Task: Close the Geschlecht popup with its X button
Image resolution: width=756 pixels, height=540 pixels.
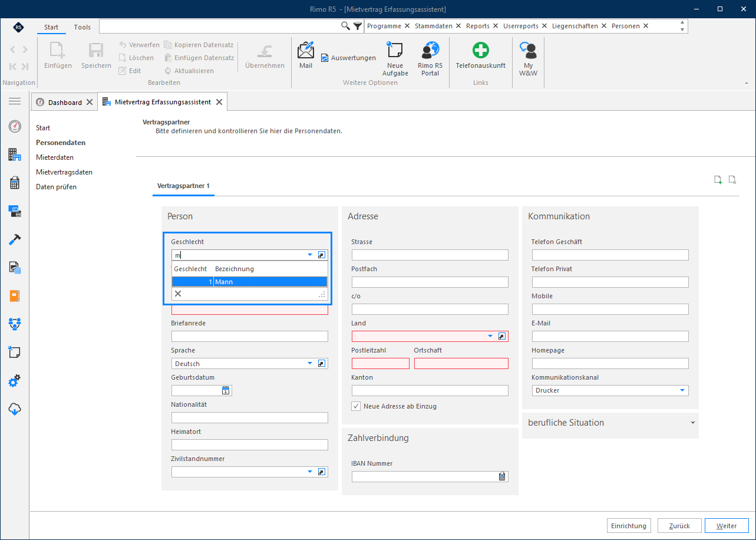Action: [x=178, y=294]
